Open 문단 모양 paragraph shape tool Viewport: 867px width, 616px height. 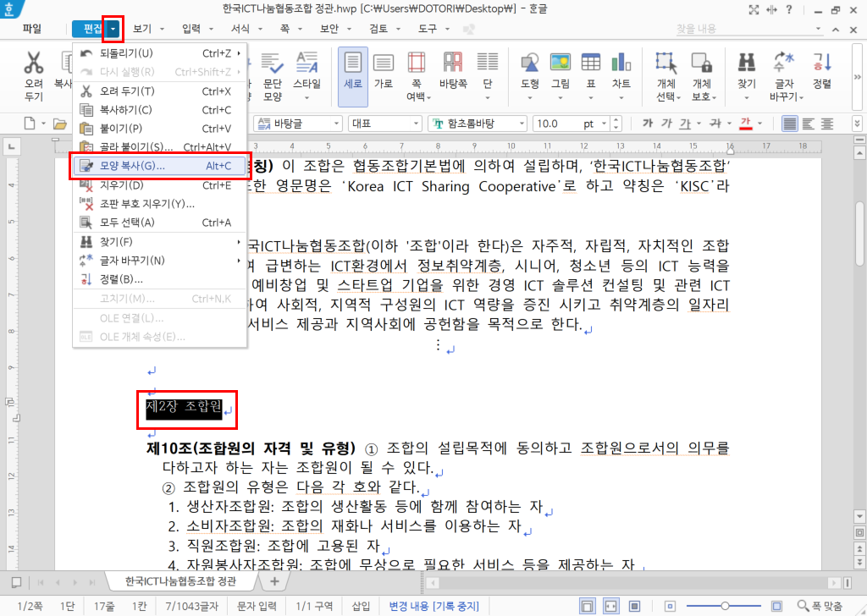click(x=272, y=76)
